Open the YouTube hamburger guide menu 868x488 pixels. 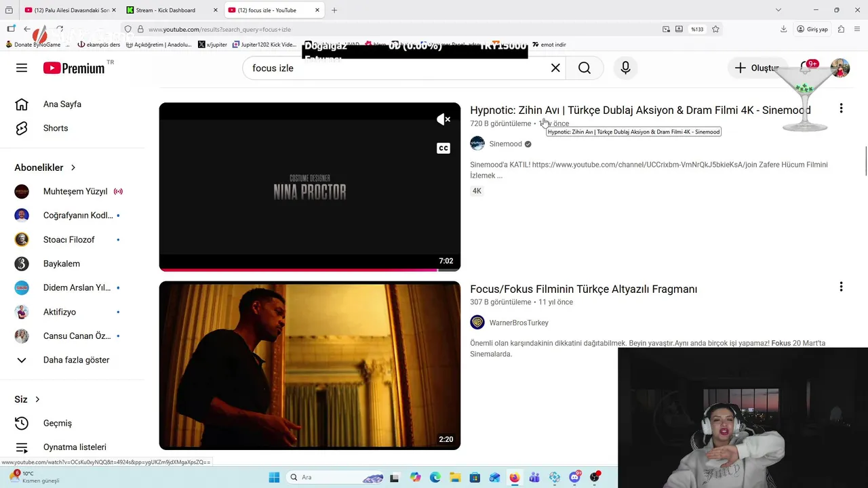tap(22, 68)
